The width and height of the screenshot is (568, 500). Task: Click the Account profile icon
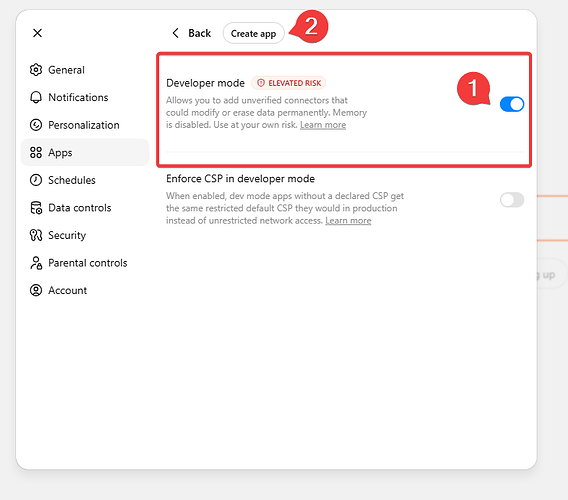pyautogui.click(x=36, y=290)
